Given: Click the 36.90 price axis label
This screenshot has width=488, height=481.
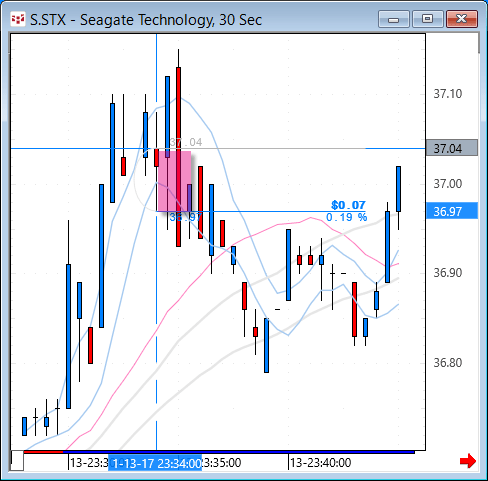Looking at the screenshot, I should click(447, 273).
